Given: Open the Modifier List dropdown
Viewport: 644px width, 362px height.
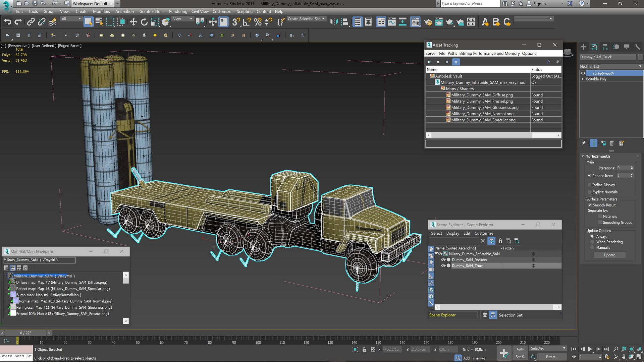Looking at the screenshot, I should tap(611, 66).
